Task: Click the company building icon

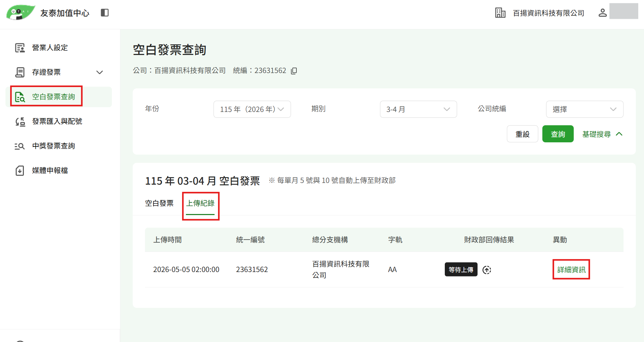Action: click(x=500, y=13)
